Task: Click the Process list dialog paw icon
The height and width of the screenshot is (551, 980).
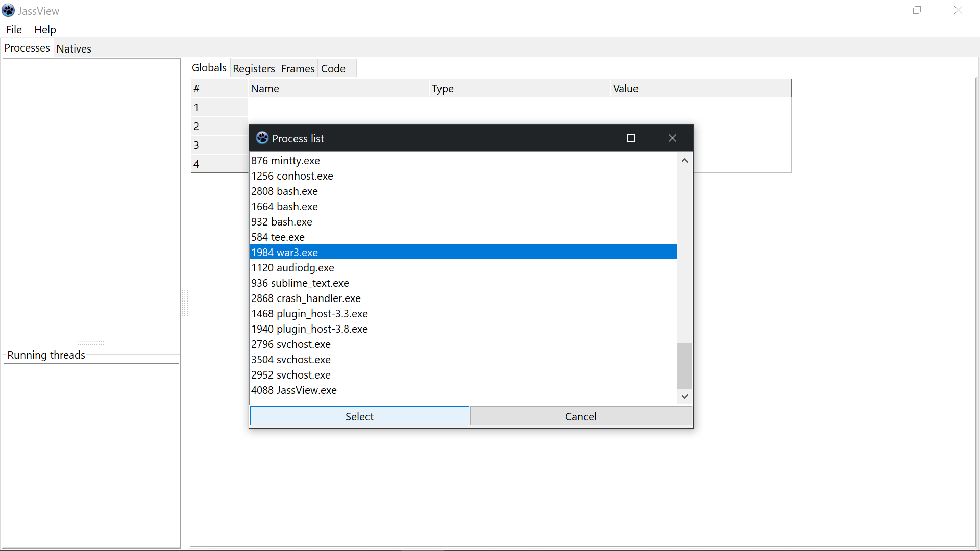Action: pyautogui.click(x=262, y=138)
